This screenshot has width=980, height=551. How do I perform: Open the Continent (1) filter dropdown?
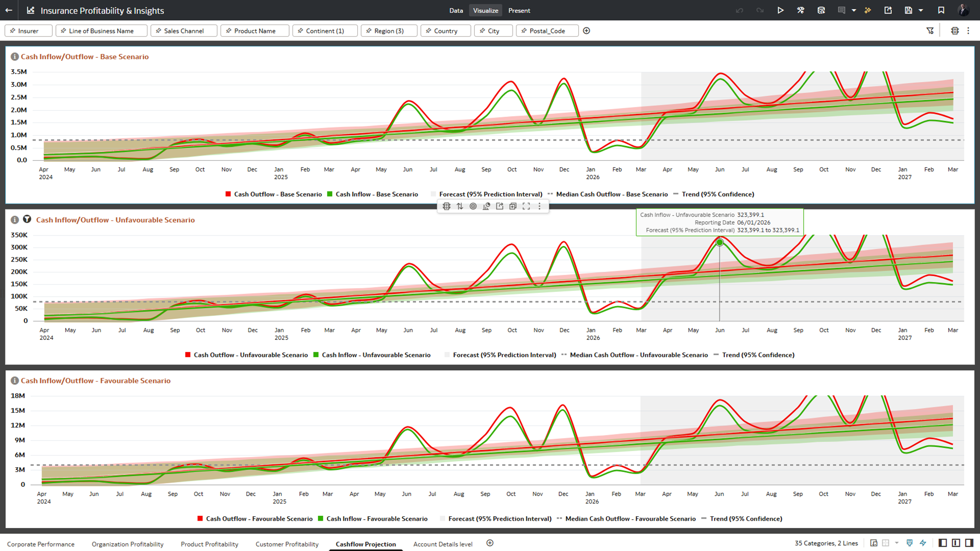325,31
